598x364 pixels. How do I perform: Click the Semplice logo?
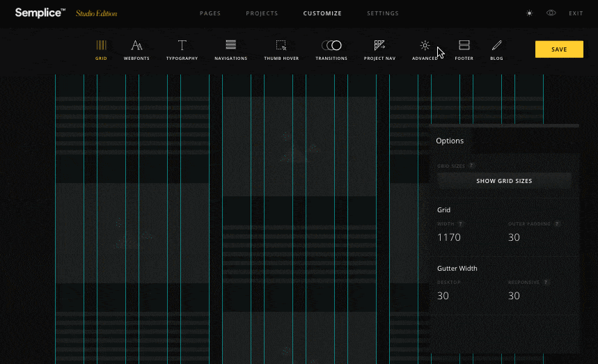point(40,13)
